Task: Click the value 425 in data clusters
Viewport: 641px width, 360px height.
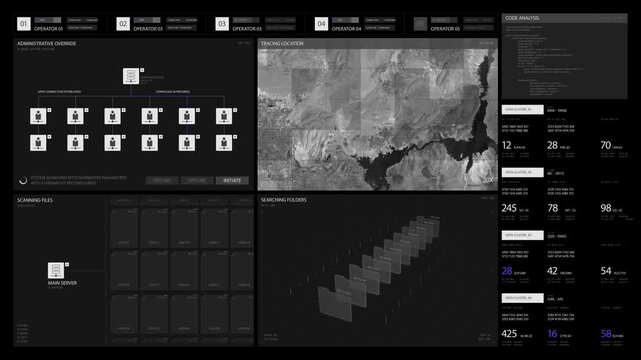Action: [x=509, y=334]
